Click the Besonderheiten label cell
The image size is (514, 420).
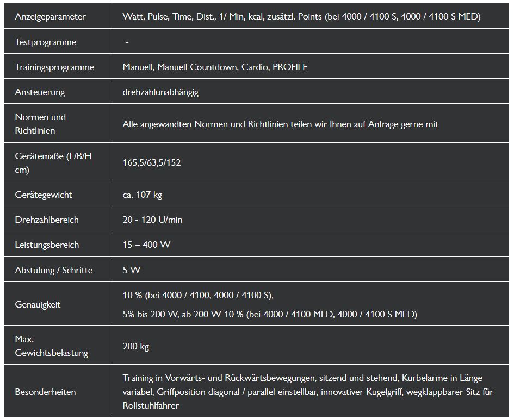click(45, 392)
